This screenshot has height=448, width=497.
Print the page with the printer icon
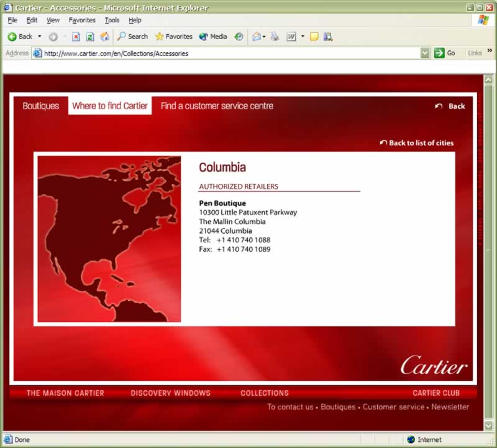(x=275, y=37)
